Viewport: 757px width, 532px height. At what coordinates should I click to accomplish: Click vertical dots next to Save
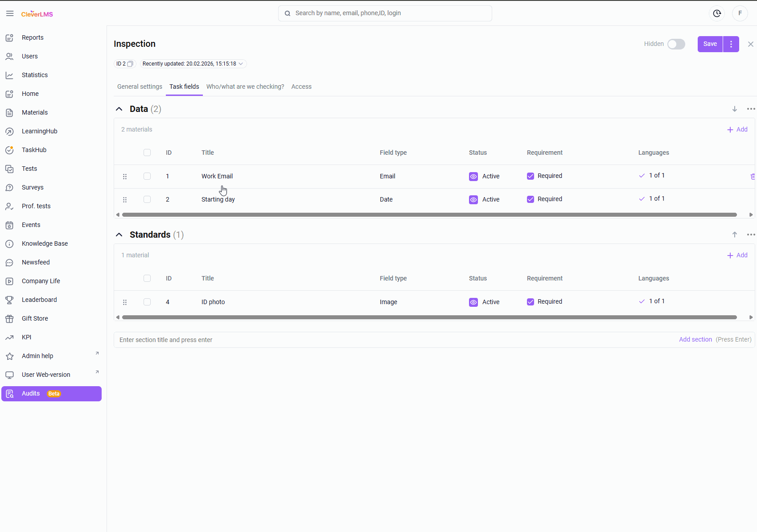pos(731,44)
